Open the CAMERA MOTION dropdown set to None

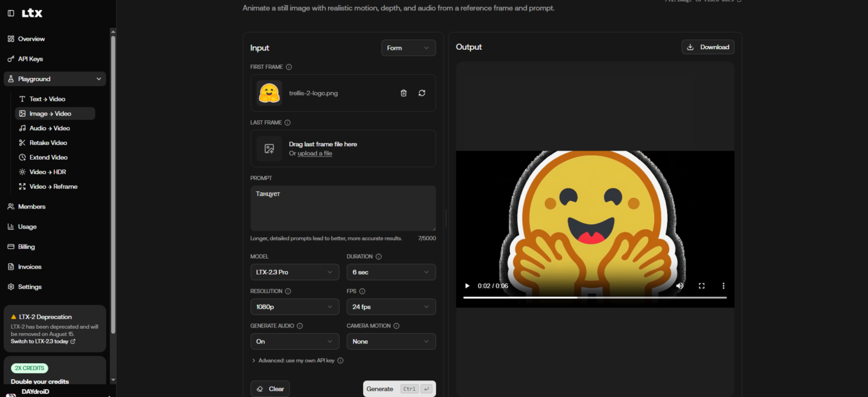tap(391, 341)
